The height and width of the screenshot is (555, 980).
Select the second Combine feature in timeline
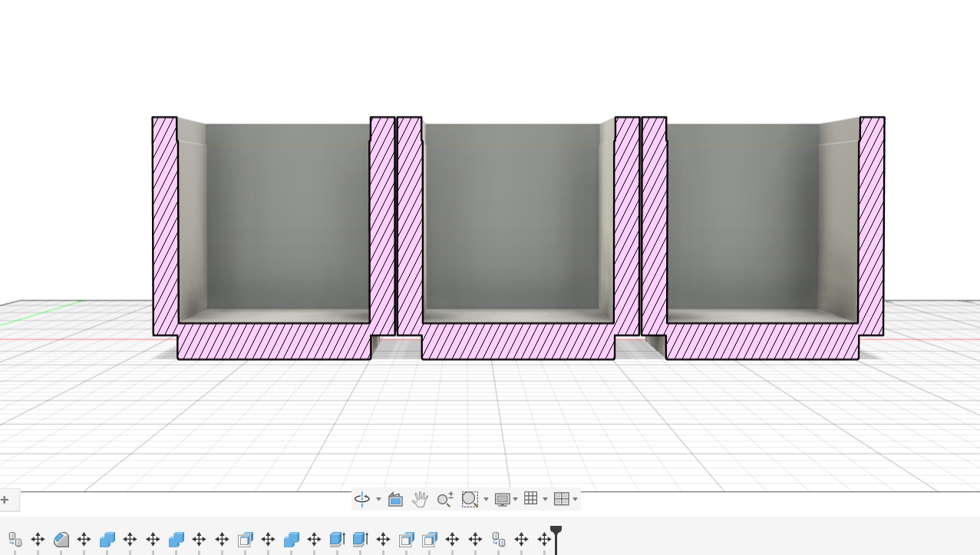tap(177, 540)
